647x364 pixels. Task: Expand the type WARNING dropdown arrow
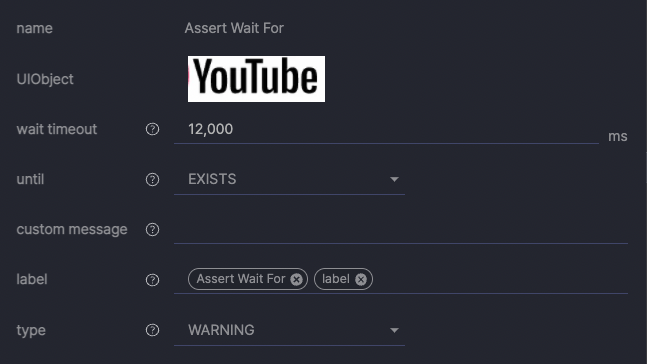tap(394, 330)
